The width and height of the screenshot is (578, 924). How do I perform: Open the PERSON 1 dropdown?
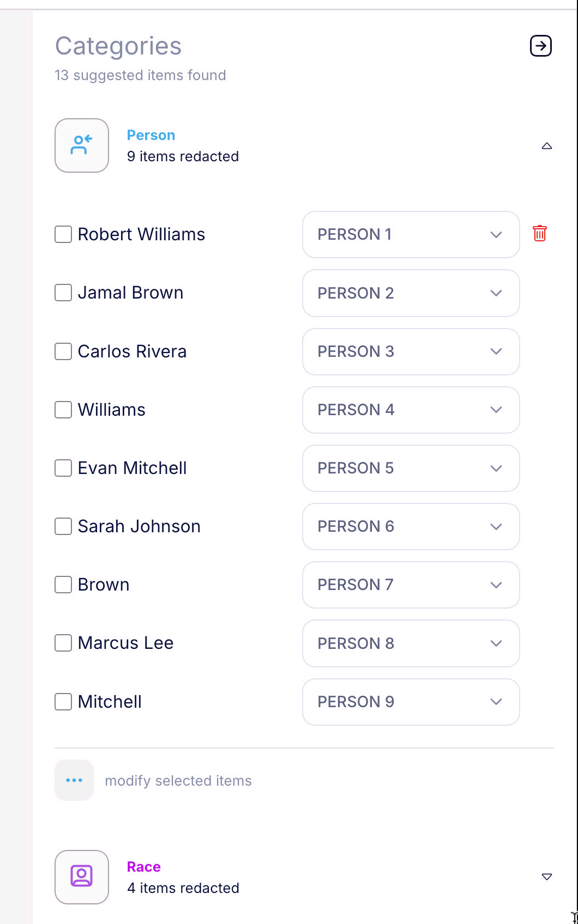point(411,234)
